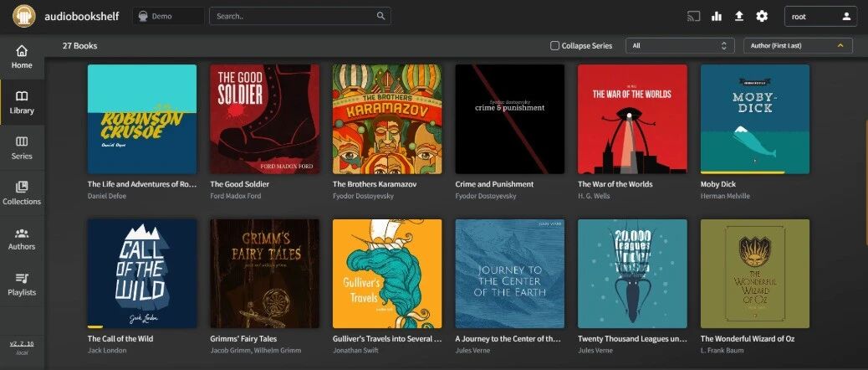
Task: Click the Search input field
Action: coord(300,16)
